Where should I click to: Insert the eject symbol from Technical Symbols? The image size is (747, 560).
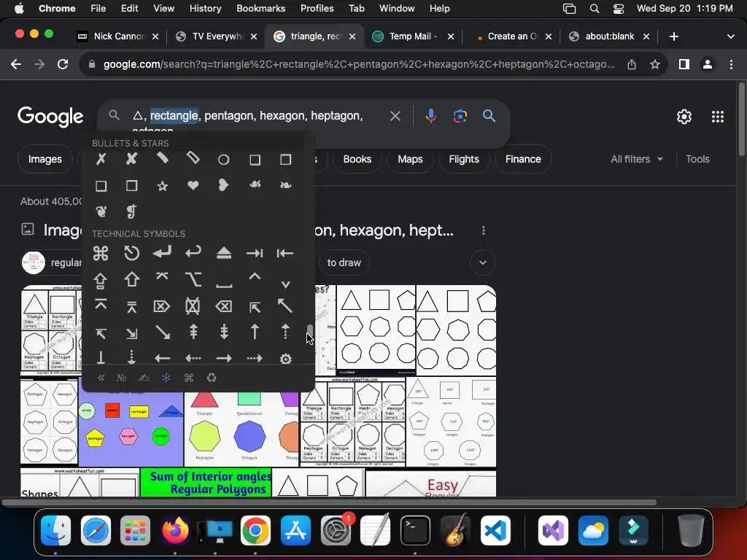pyautogui.click(x=224, y=253)
